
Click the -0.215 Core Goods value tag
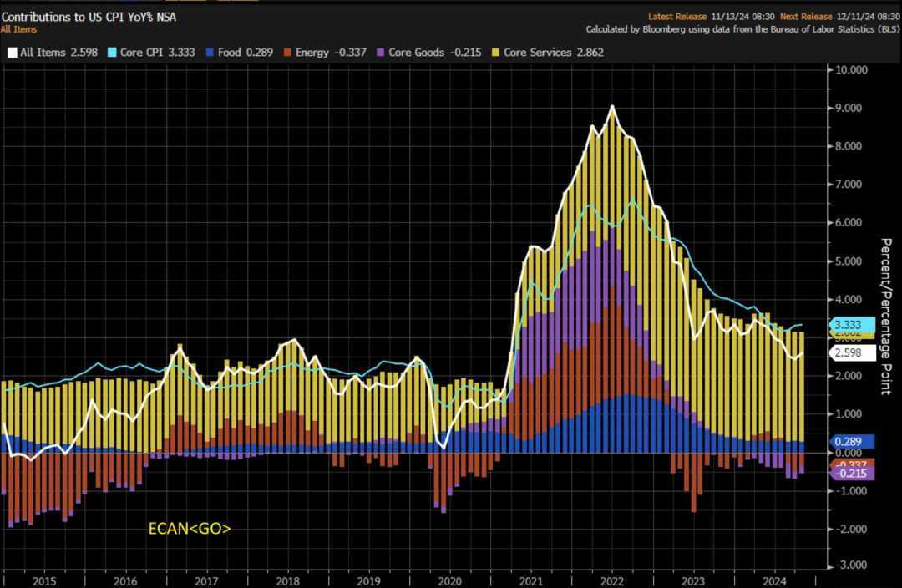tap(850, 474)
